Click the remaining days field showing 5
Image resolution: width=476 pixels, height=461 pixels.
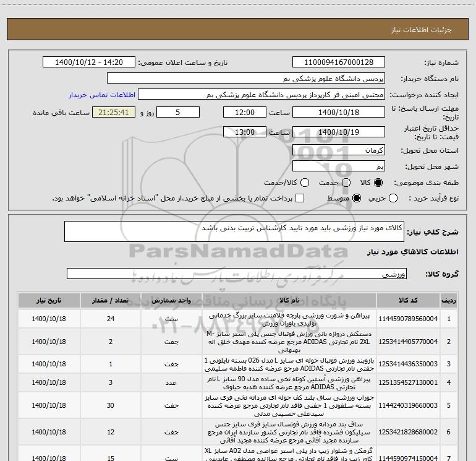point(178,112)
